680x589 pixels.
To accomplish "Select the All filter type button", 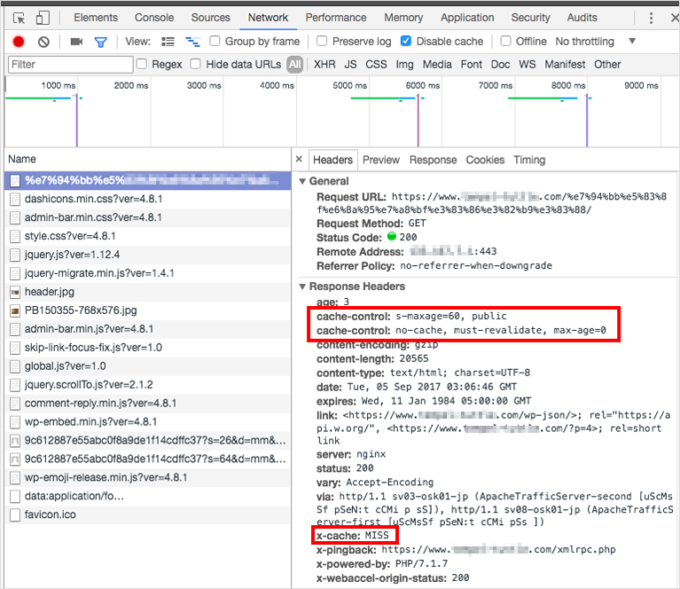I will point(294,65).
